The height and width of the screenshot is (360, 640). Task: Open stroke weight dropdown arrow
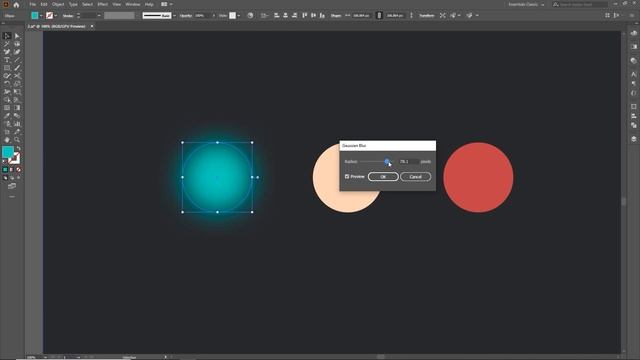coord(99,16)
